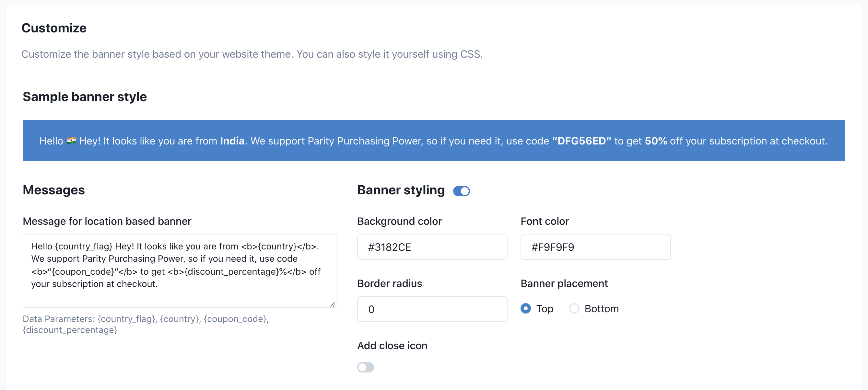This screenshot has width=868, height=390.
Task: Click the "Sample banner style" heading
Action: point(85,97)
